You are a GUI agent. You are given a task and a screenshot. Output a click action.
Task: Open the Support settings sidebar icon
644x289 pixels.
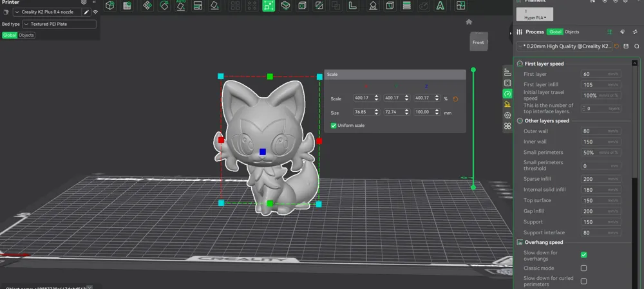507,104
